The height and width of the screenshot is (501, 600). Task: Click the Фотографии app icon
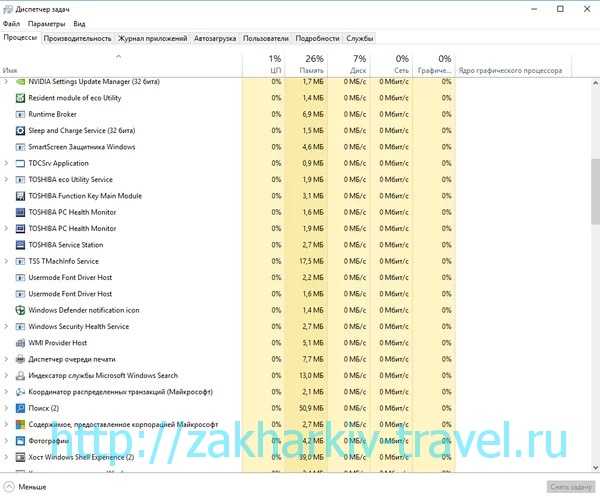pyautogui.click(x=20, y=441)
